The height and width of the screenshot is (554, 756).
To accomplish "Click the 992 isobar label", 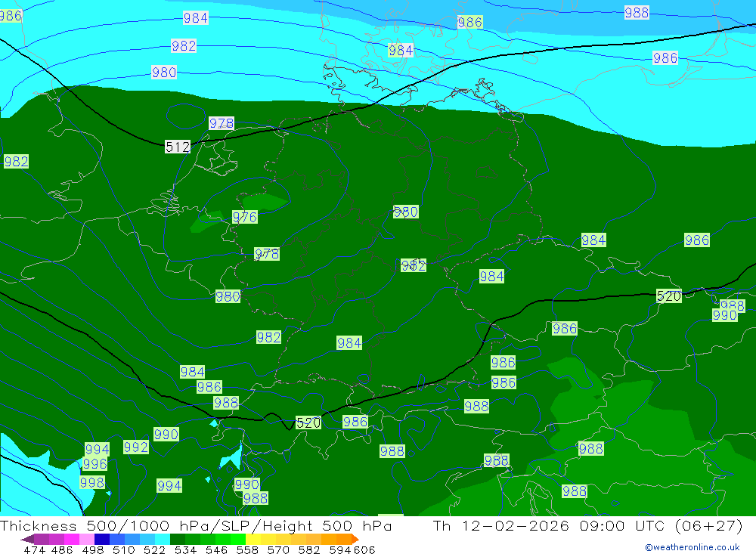I will [136, 447].
